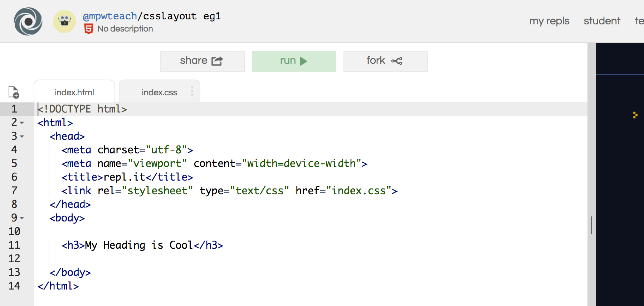
Task: Share this repl
Action: click(x=203, y=61)
